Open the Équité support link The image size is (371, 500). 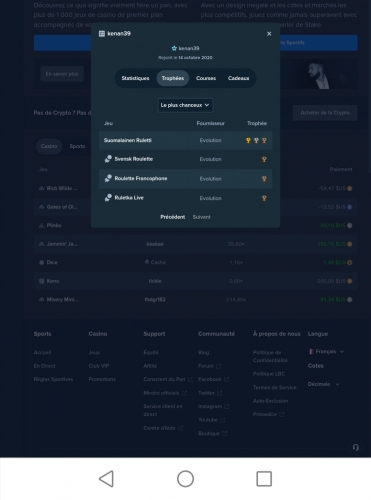coord(151,353)
